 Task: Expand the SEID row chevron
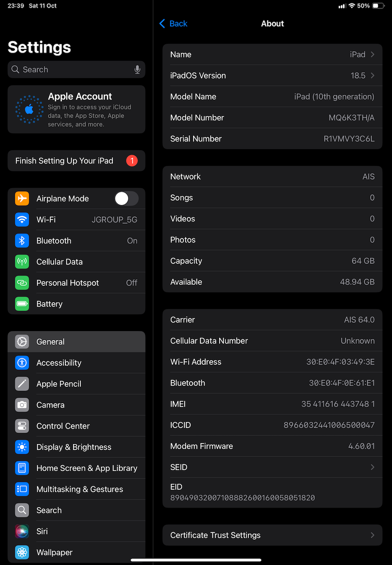pos(373,467)
